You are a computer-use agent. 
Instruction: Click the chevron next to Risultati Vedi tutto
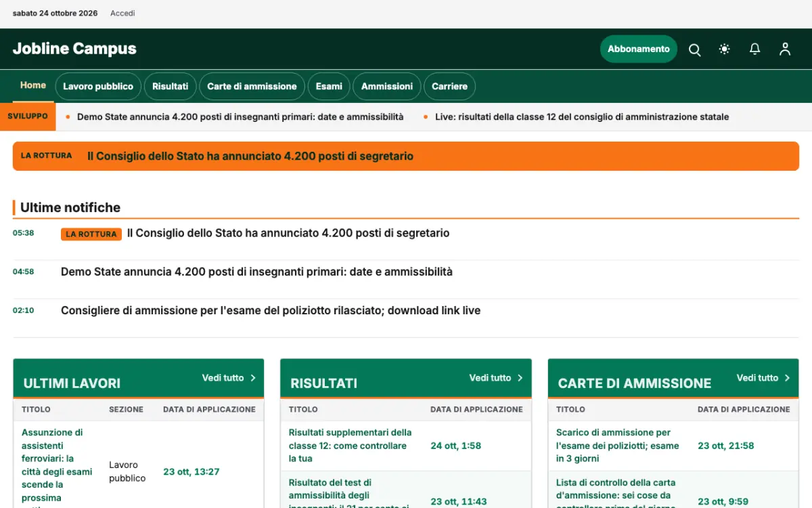(520, 378)
